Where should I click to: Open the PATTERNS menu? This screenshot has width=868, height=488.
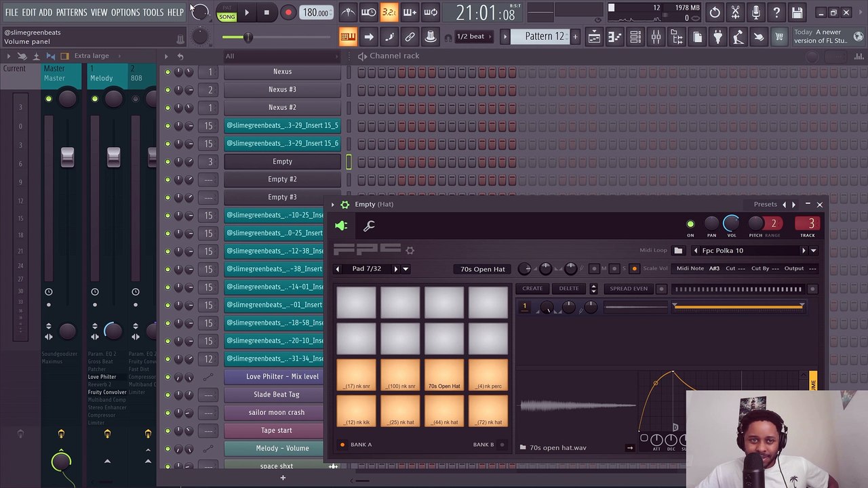[x=71, y=12]
